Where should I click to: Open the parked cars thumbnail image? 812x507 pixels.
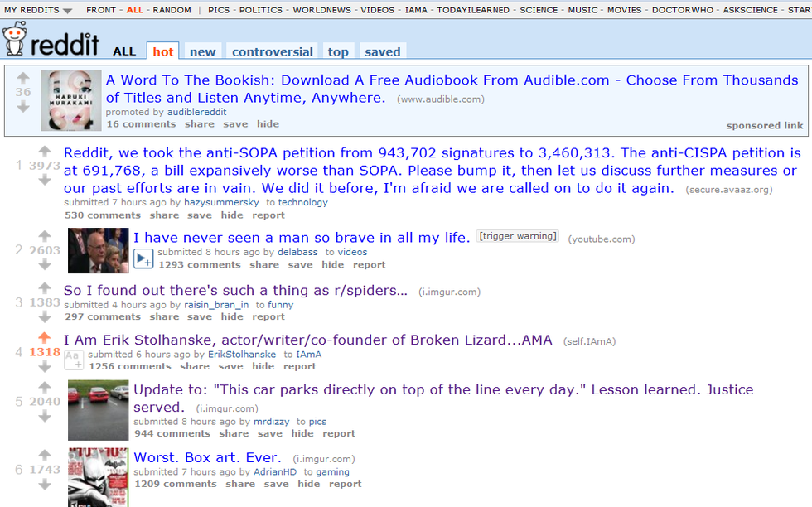[98, 410]
